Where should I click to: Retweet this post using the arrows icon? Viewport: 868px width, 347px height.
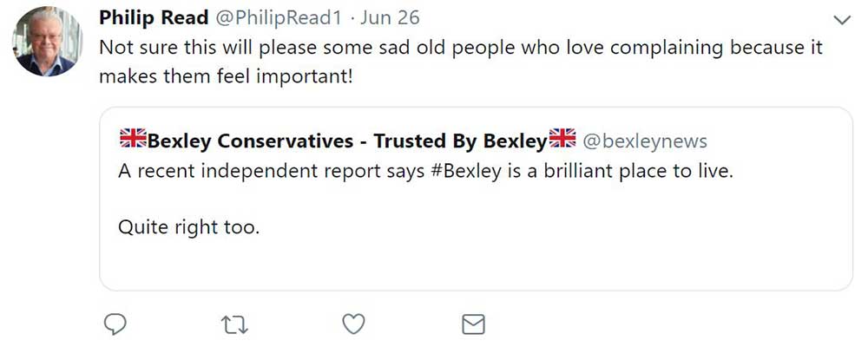click(234, 325)
